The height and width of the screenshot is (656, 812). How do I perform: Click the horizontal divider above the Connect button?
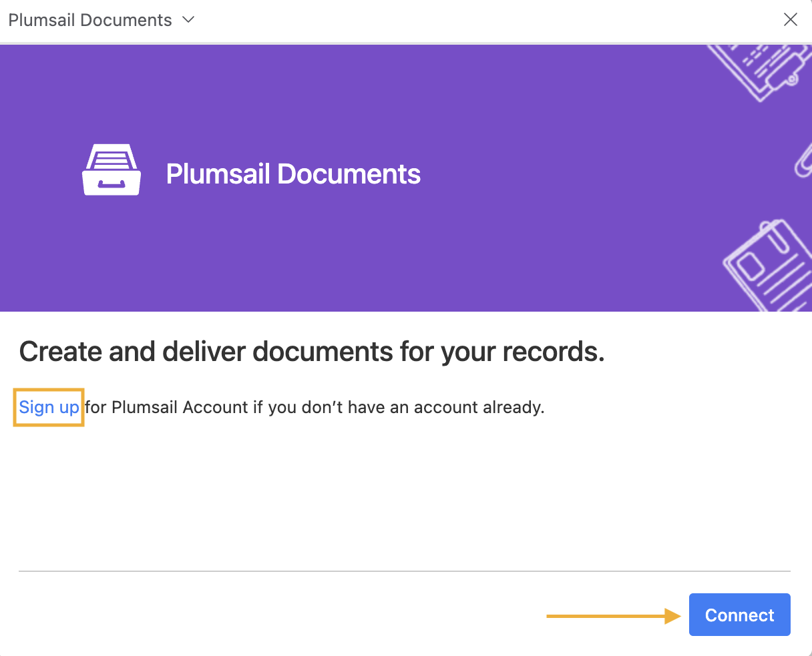[x=406, y=571]
